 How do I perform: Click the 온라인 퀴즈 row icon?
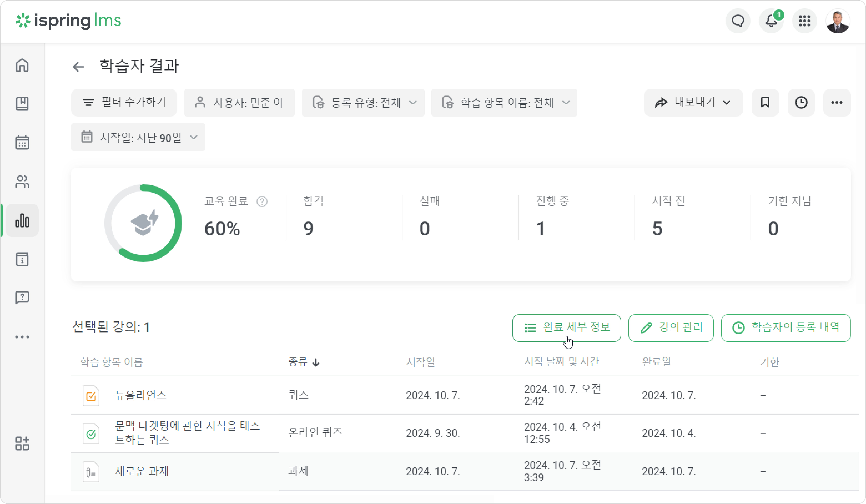[91, 434]
